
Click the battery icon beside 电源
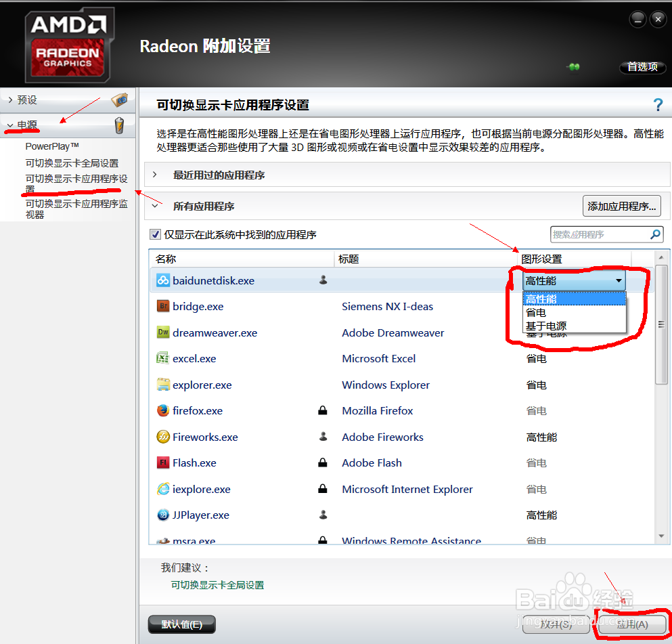(x=119, y=125)
